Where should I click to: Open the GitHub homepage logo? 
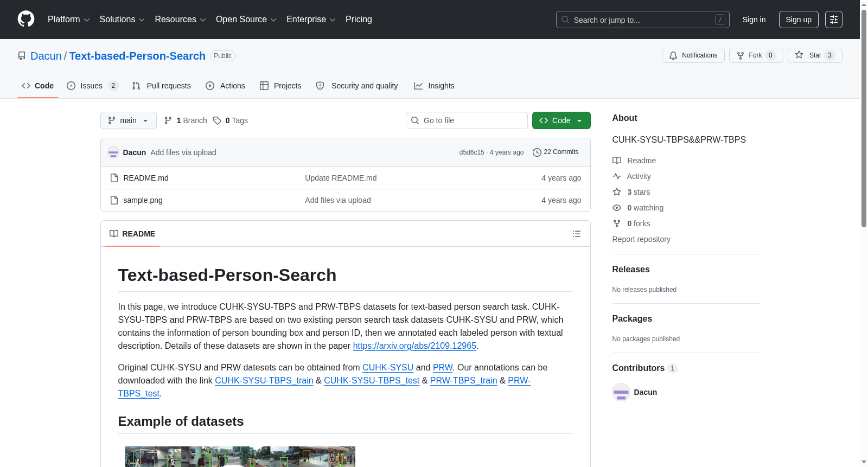(x=26, y=19)
